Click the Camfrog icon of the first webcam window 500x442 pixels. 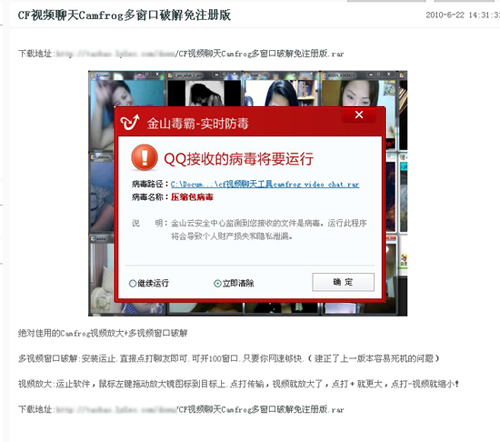93,75
